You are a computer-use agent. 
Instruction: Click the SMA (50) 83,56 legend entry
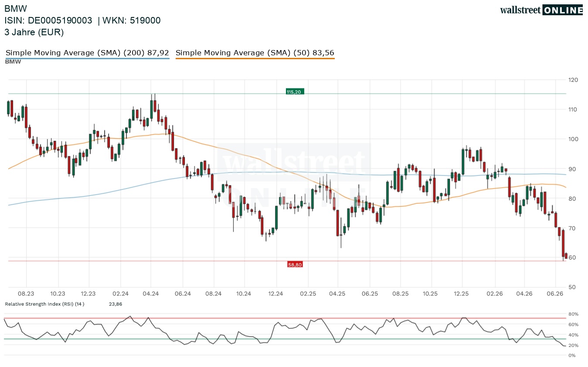point(255,53)
